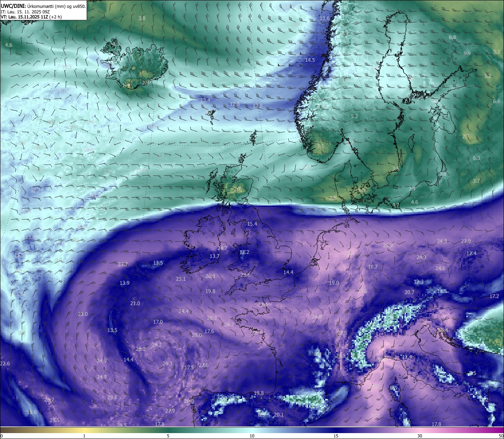504x439 pixels.
Task: Click the 23.0 value label
Action: pyautogui.click(x=83, y=314)
